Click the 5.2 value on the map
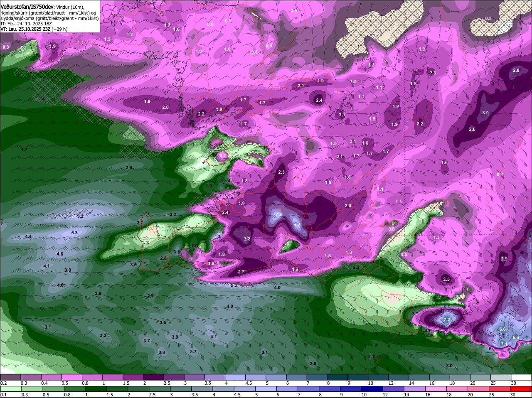Image resolution: width=532 pixels, height=398 pixels. click(80, 216)
